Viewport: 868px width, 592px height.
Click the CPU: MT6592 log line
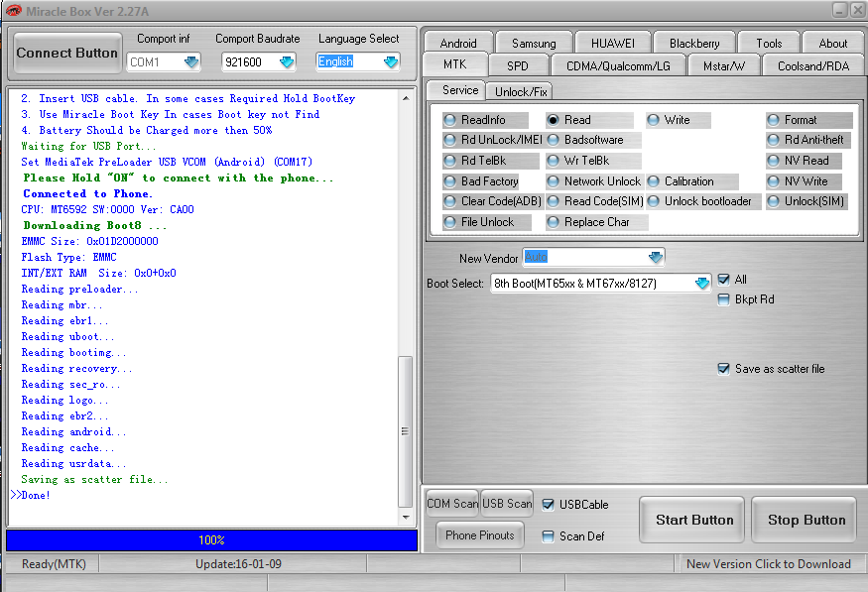click(107, 209)
